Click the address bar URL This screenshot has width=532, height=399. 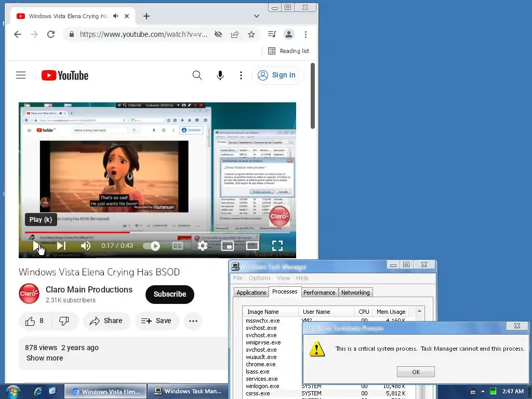point(143,34)
